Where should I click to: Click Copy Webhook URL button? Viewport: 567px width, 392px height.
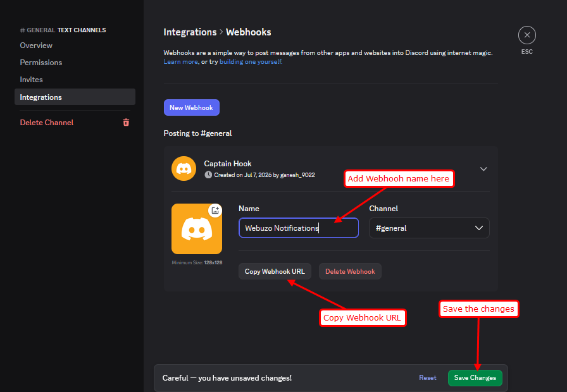275,271
